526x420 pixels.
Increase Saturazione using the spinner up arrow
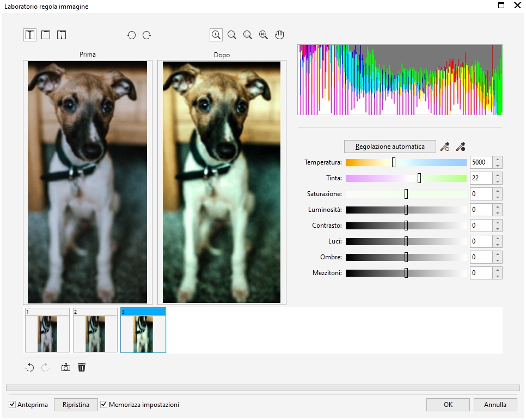(498, 191)
